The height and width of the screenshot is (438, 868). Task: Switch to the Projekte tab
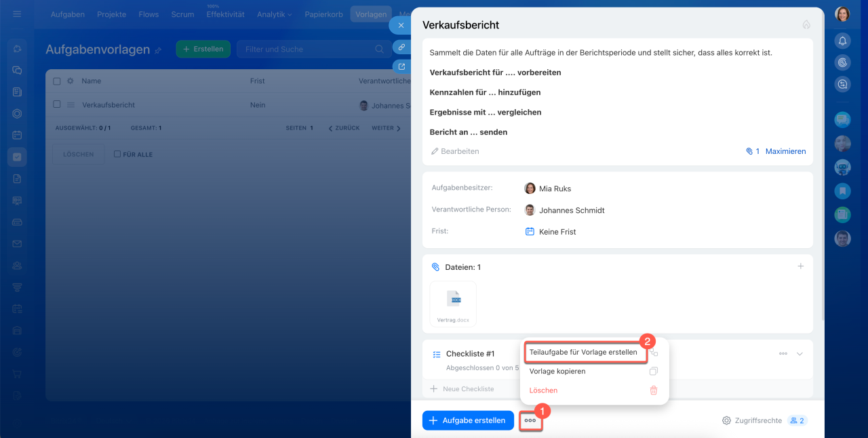tap(111, 14)
